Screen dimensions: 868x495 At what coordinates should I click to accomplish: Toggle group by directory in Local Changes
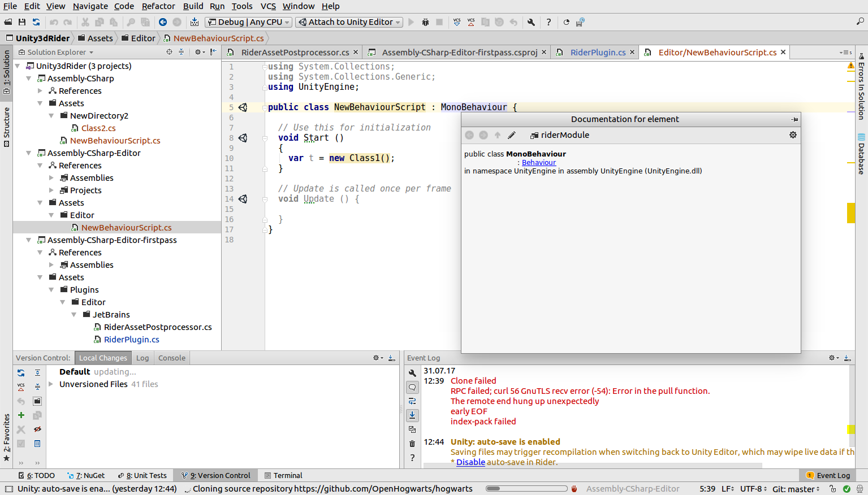[37, 401]
